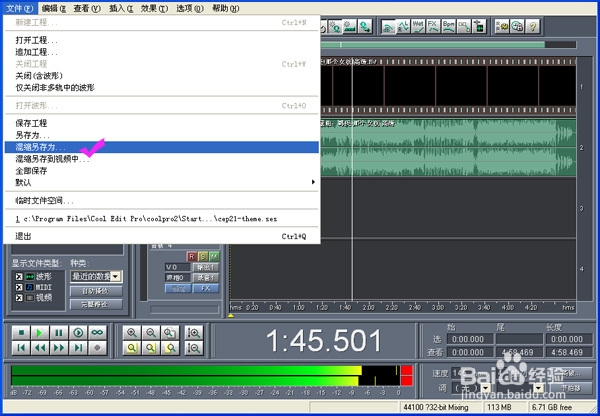600x416 pixels.
Task: Click the 自动播放 auto-play button
Action: 96,292
